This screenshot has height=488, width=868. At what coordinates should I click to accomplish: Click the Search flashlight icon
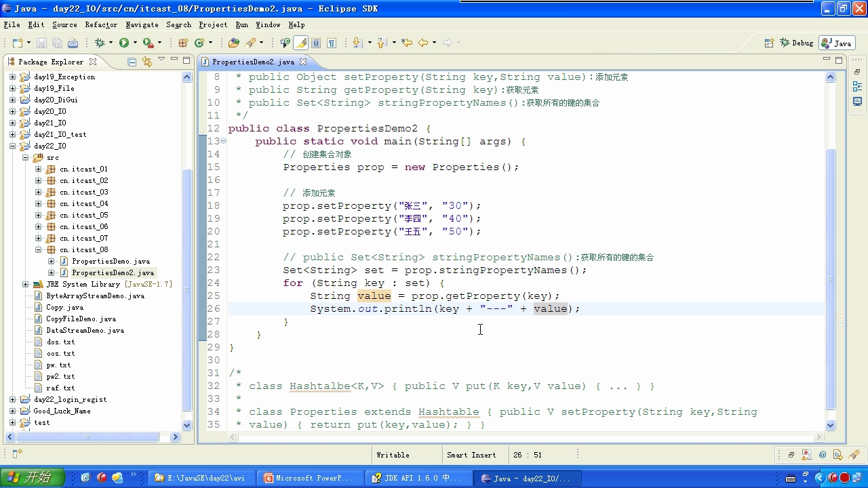(x=251, y=43)
